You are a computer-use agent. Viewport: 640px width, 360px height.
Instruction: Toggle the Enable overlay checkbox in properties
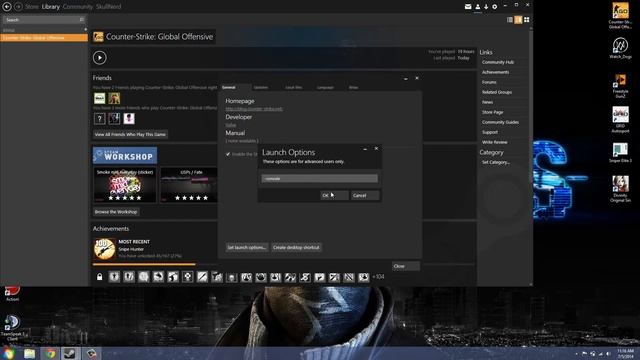tap(228, 154)
